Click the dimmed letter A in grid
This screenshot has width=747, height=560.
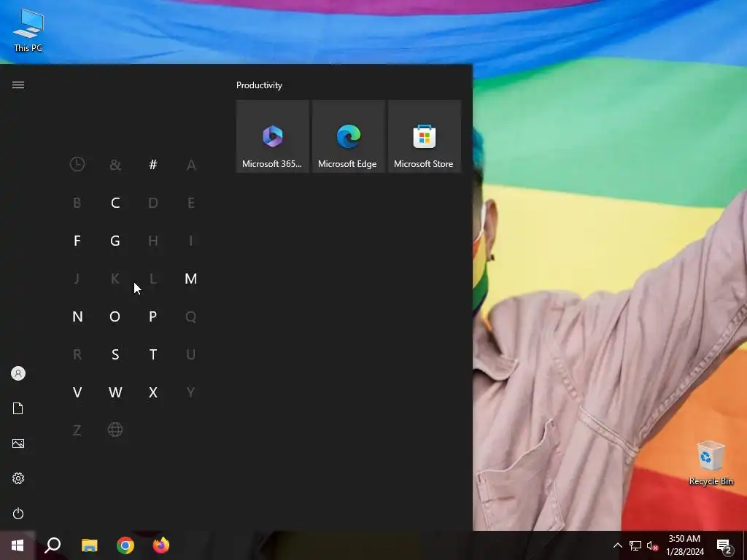[191, 165]
